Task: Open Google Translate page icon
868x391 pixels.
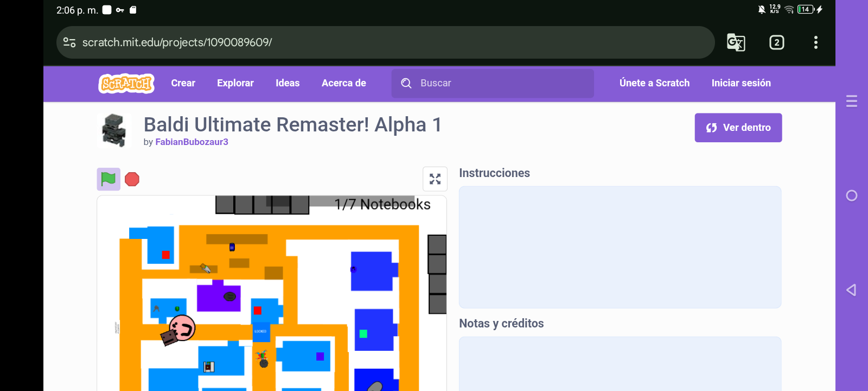Action: 736,42
